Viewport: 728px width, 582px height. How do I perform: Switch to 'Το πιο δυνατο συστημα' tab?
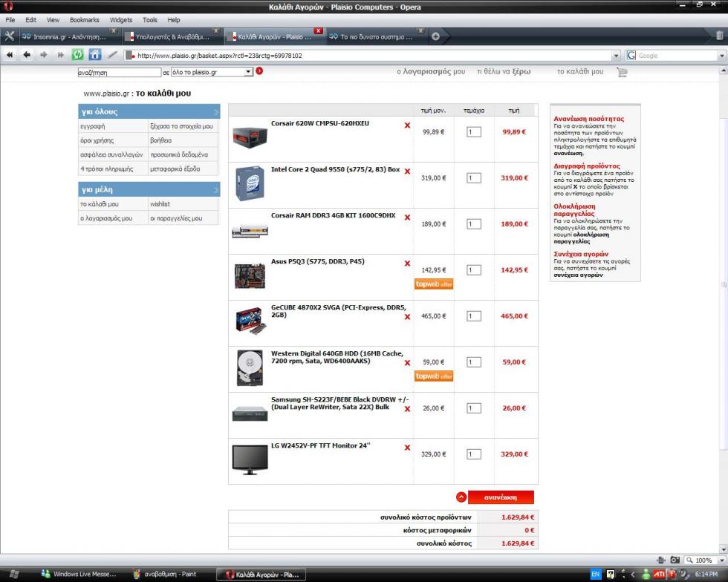point(376,36)
